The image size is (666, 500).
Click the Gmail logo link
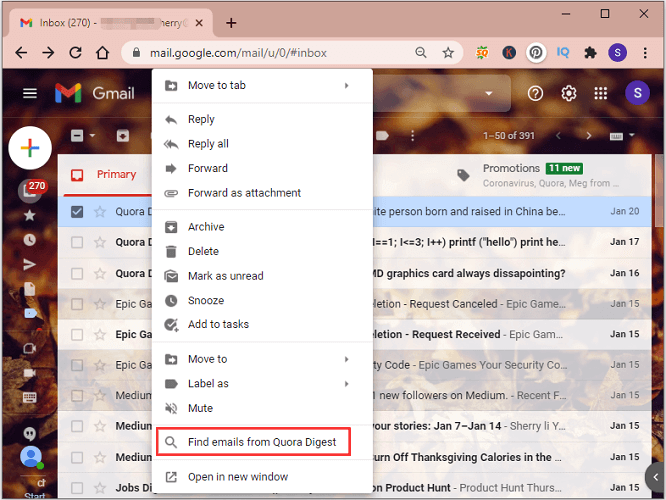point(95,93)
